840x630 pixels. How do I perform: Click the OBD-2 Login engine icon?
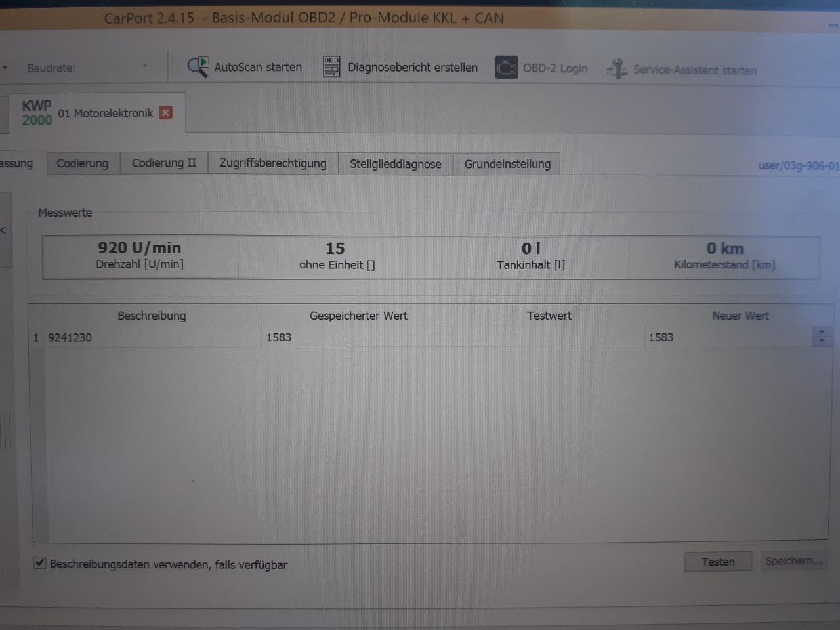pos(506,68)
